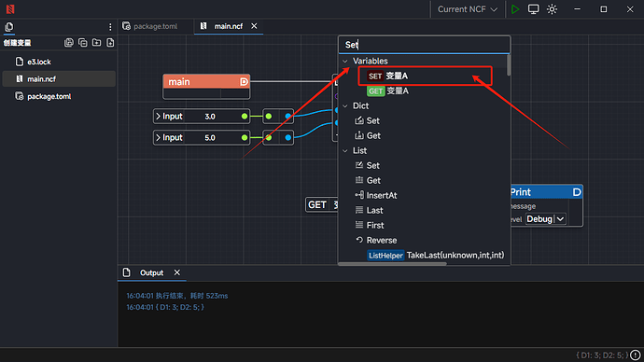Open Current NCF dropdown
This screenshot has width=644, height=362.
pyautogui.click(x=468, y=9)
